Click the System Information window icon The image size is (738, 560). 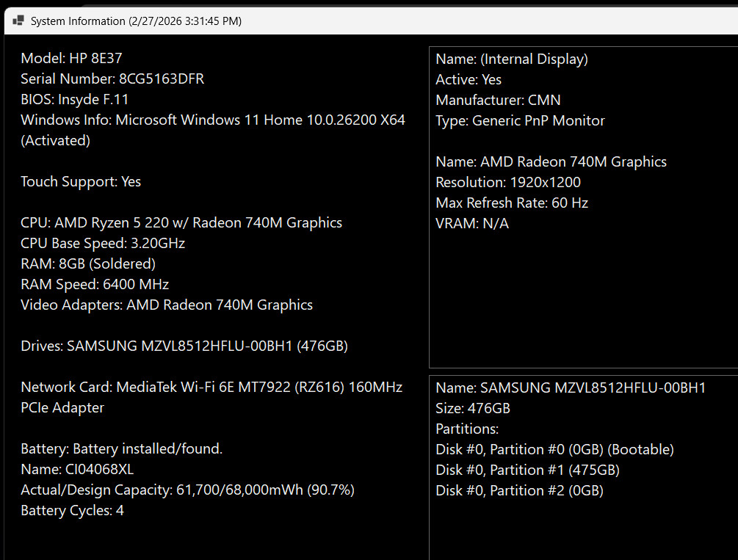[18, 21]
